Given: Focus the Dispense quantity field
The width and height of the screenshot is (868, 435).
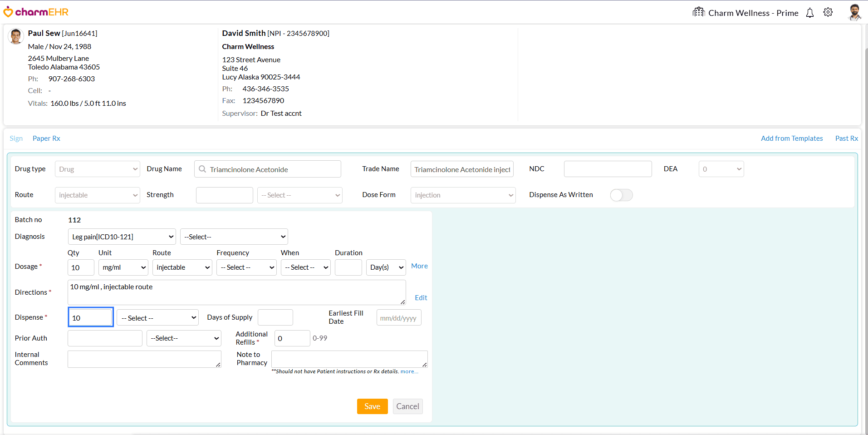Looking at the screenshot, I should pyautogui.click(x=91, y=317).
